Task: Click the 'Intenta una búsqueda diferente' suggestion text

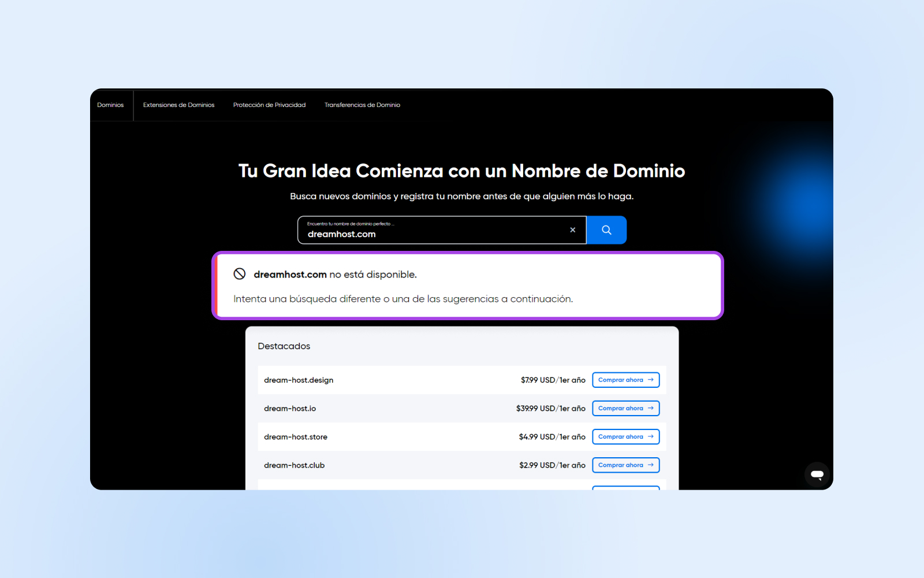Action: tap(403, 299)
